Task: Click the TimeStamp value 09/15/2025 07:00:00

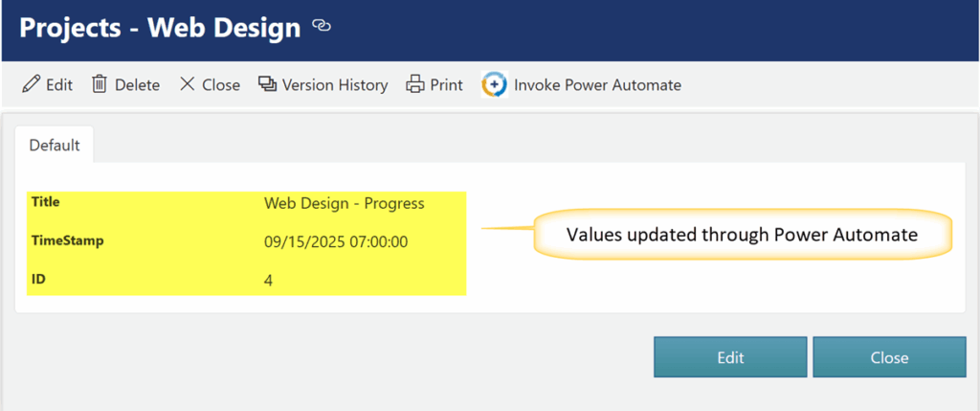Action: point(336,241)
